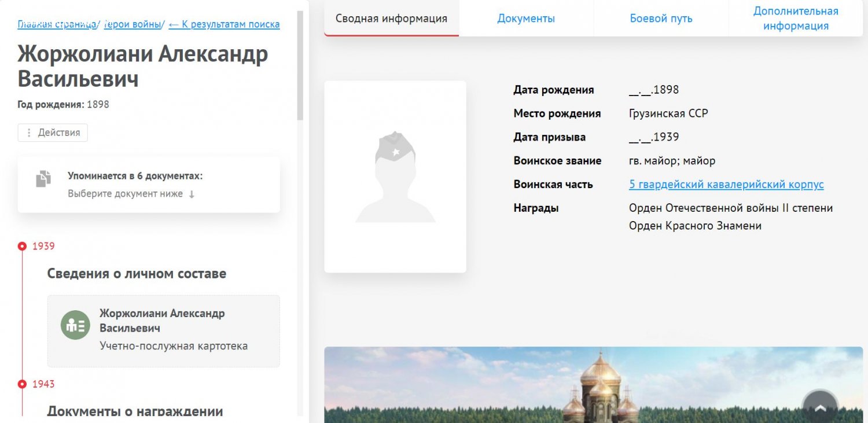Click the 'Документы о награждении' section heading
Viewport: 868px width, 423px height.
pos(135,411)
